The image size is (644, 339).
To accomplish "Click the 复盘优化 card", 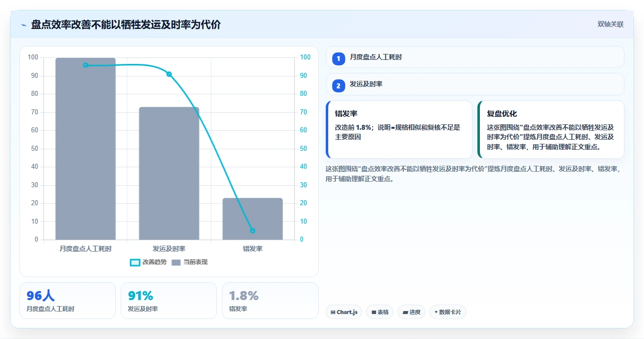I will click(x=551, y=130).
